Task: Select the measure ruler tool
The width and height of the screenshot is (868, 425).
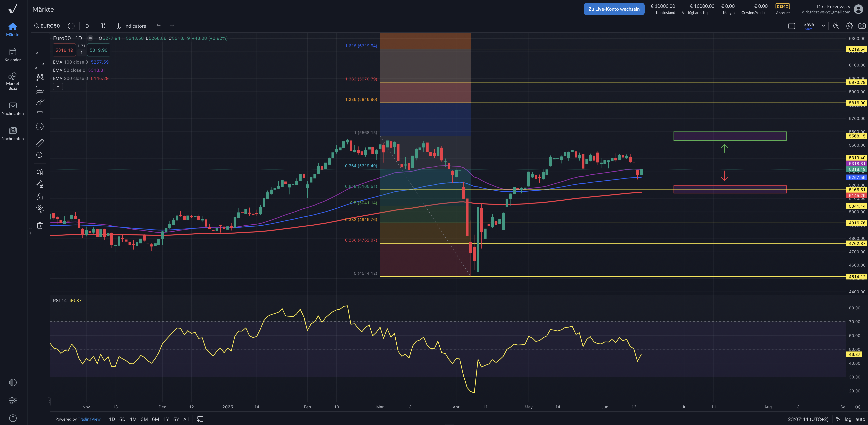Action: 39,143
